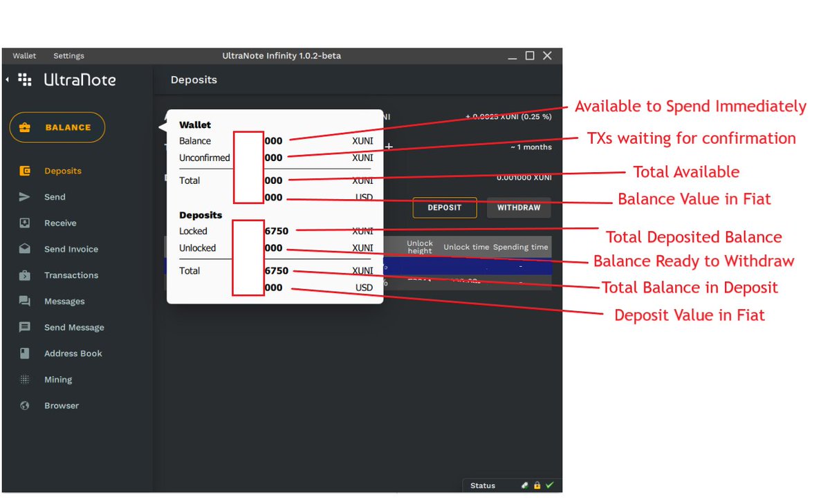Click the plus stepper beside the deposit term

pos(389,147)
